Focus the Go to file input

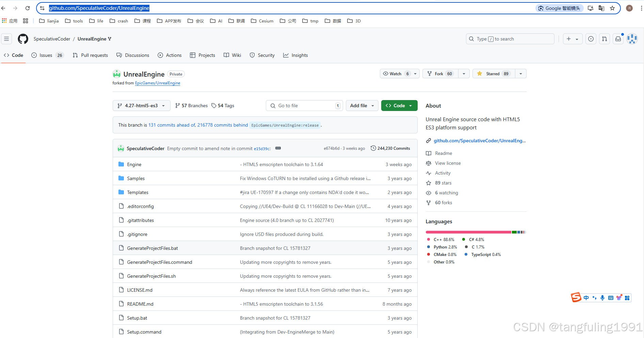click(304, 106)
